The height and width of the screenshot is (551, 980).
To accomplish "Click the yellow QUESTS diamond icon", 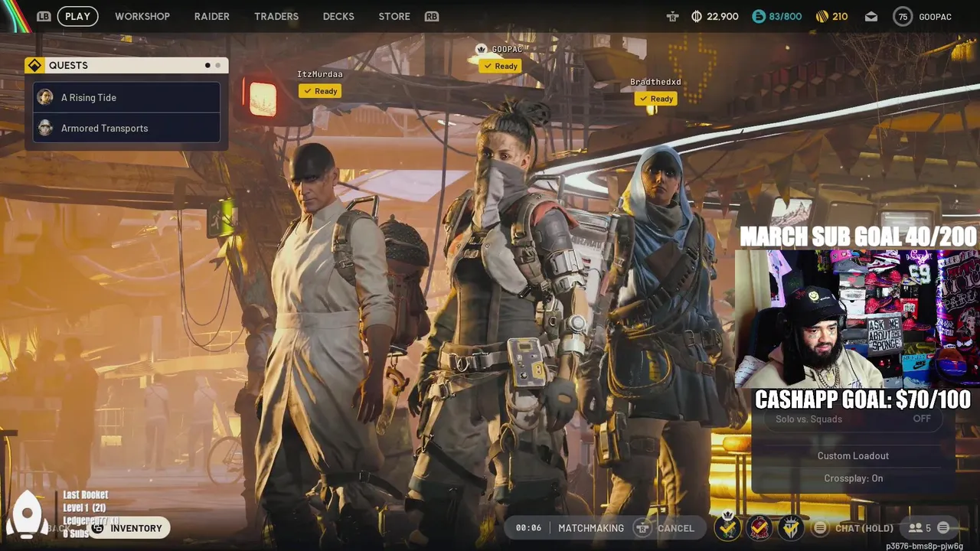I will point(34,65).
